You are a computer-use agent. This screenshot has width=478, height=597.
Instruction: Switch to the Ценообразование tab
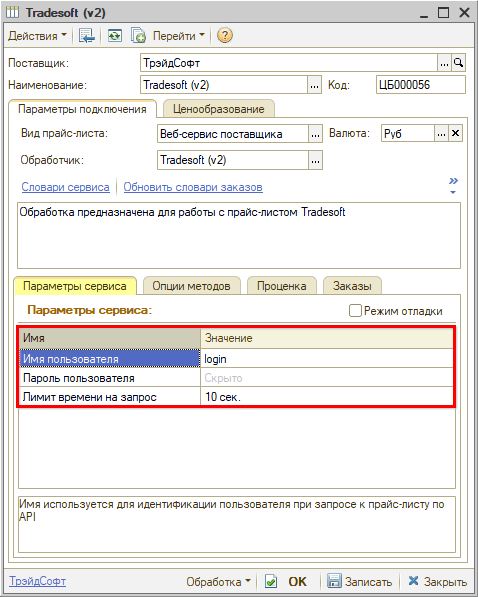pos(219,109)
